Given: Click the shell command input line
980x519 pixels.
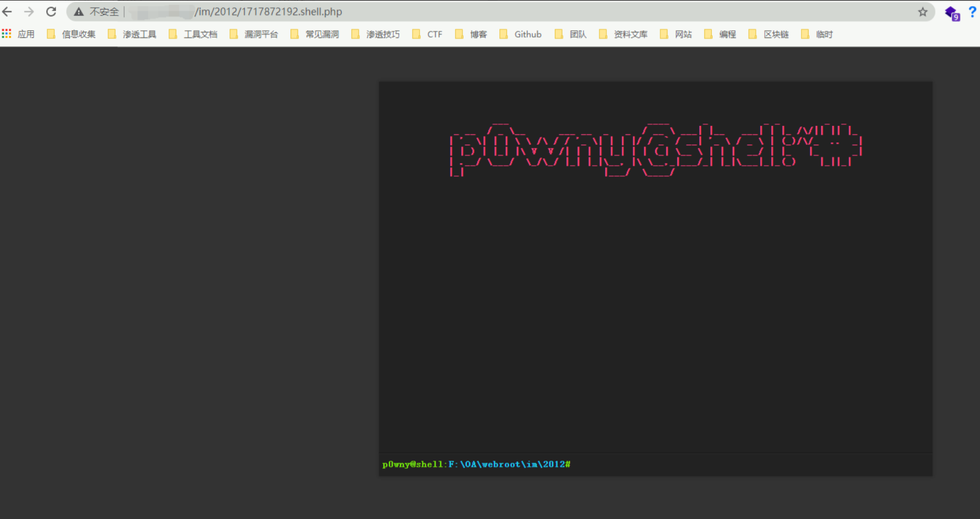Looking at the screenshot, I should coord(747,465).
